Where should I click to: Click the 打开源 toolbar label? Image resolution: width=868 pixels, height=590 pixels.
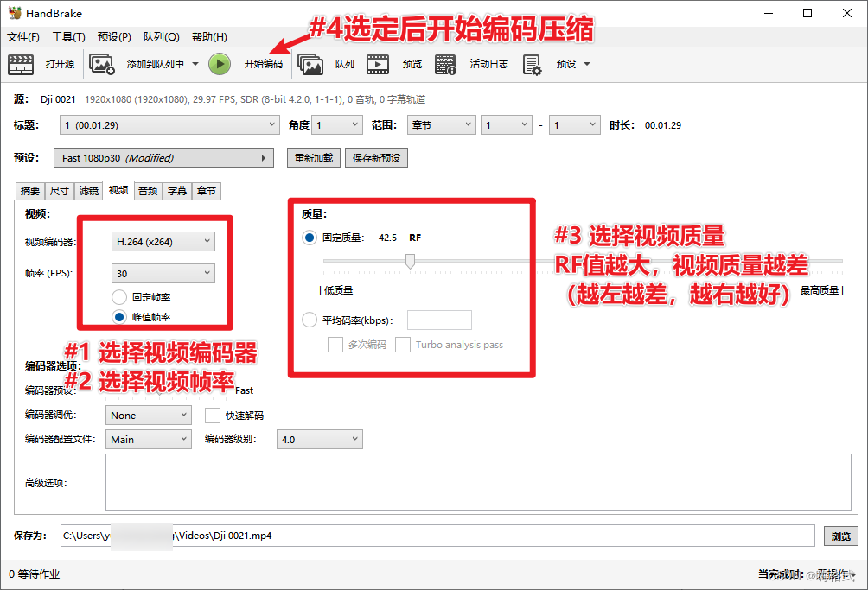point(60,64)
